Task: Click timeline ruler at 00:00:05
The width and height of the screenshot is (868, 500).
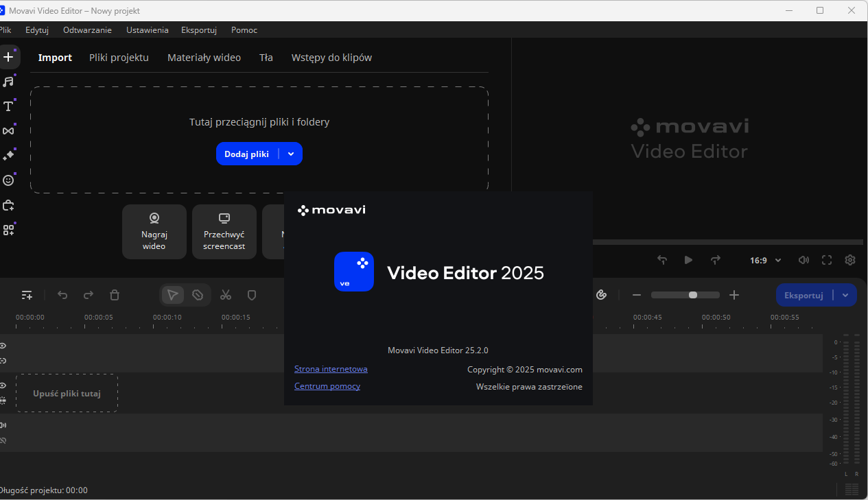Action: point(99,318)
